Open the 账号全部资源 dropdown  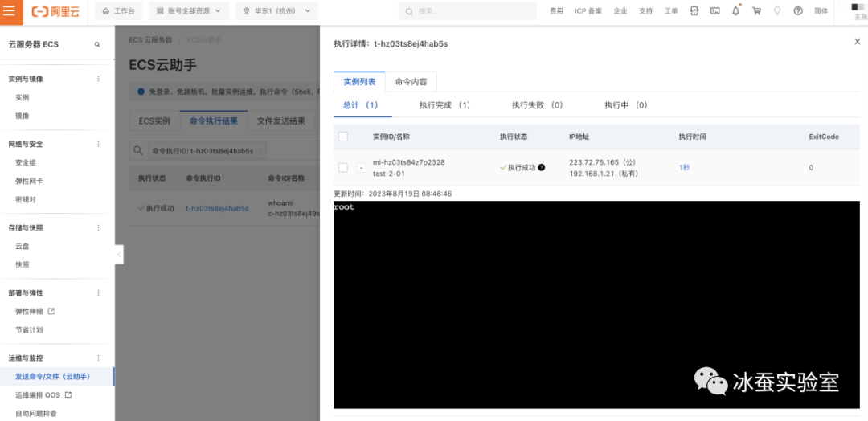[188, 11]
